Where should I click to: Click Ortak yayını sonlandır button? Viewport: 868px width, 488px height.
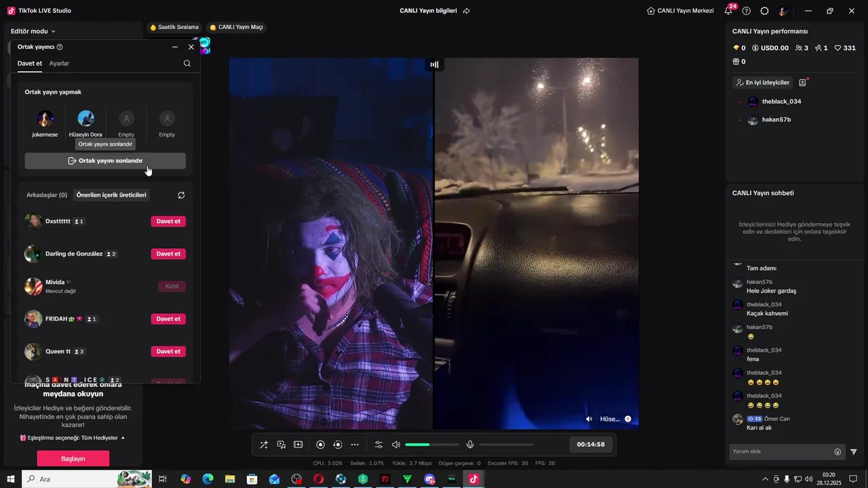click(105, 161)
